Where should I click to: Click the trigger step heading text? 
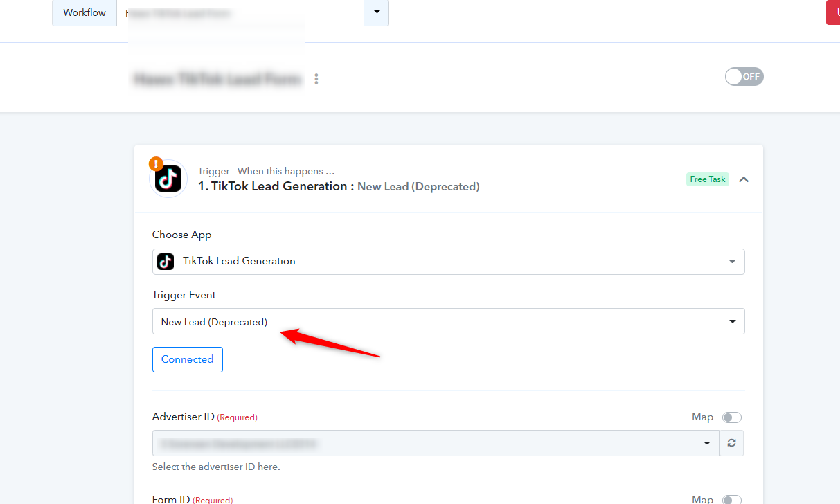[339, 186]
